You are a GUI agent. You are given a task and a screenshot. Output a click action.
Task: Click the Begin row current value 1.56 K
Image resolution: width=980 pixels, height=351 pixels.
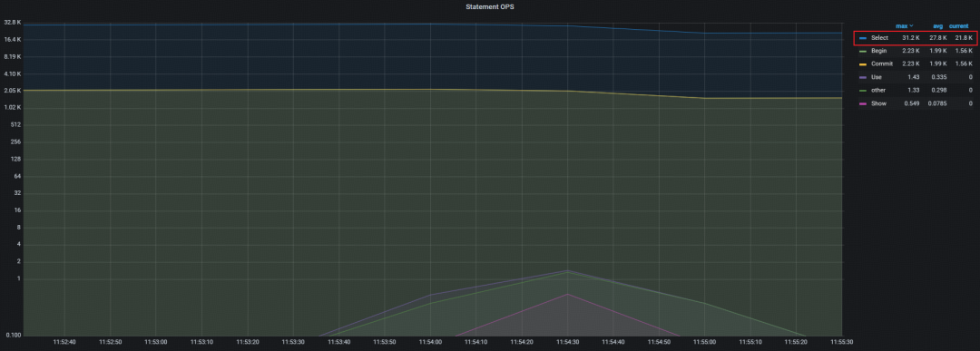(x=964, y=51)
